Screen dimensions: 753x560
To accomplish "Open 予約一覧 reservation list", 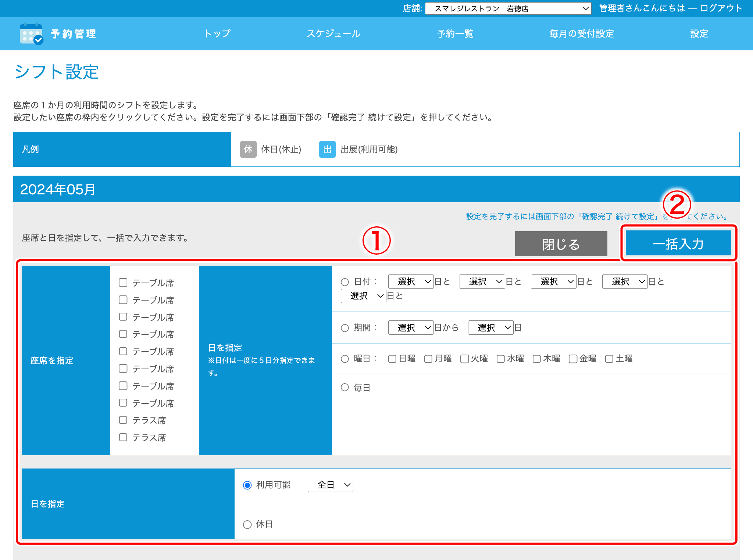I will click(455, 34).
